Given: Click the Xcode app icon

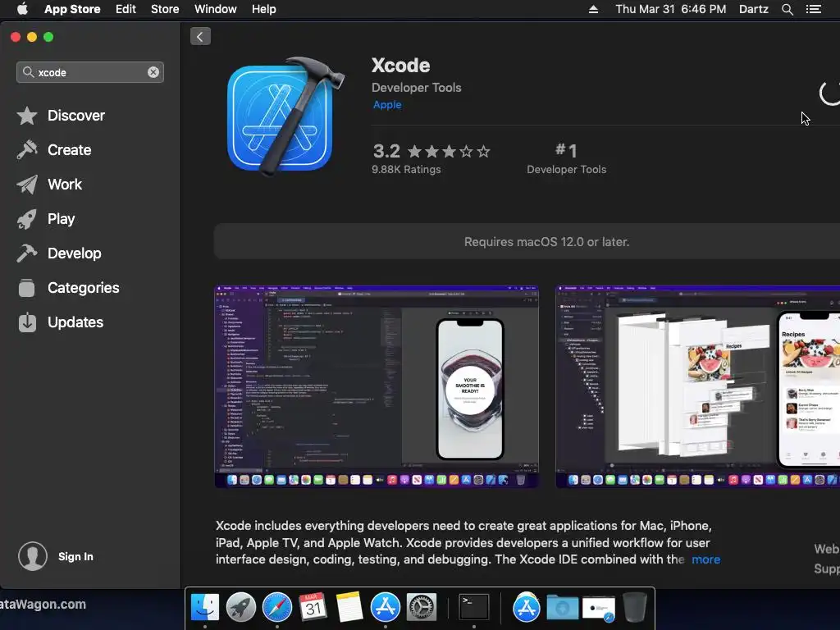Looking at the screenshot, I should (285, 116).
